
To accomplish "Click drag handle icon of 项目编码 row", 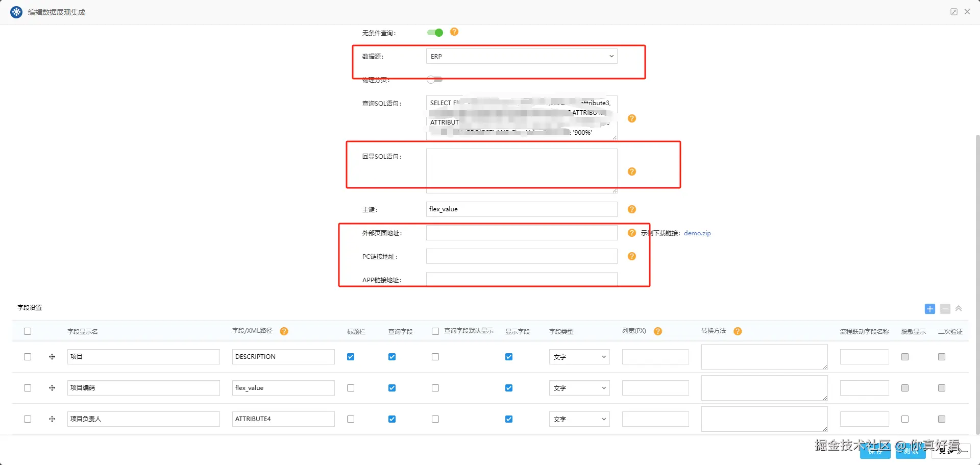I will 52,388.
